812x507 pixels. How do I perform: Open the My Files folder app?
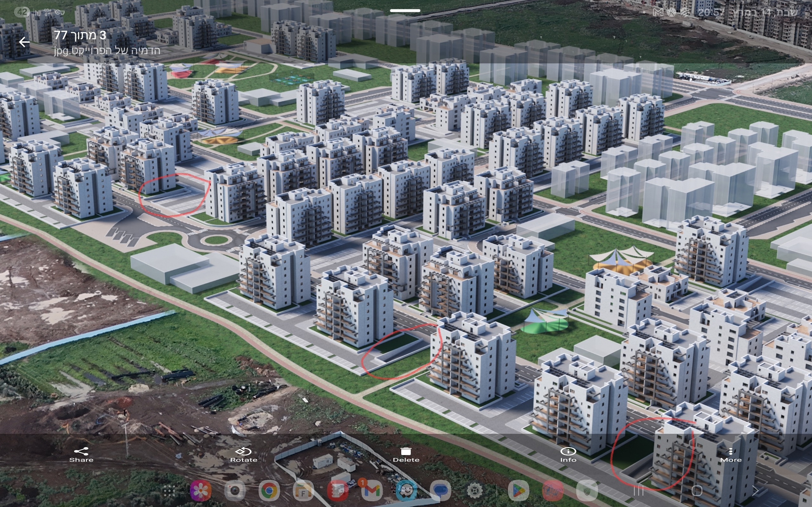point(303,491)
